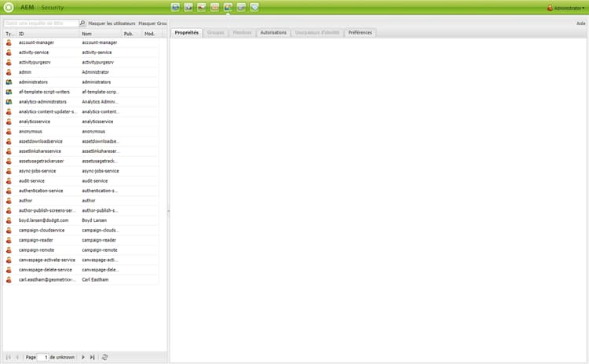Click the user icon for admin row
Screen dimensions: 589x364
9,72
